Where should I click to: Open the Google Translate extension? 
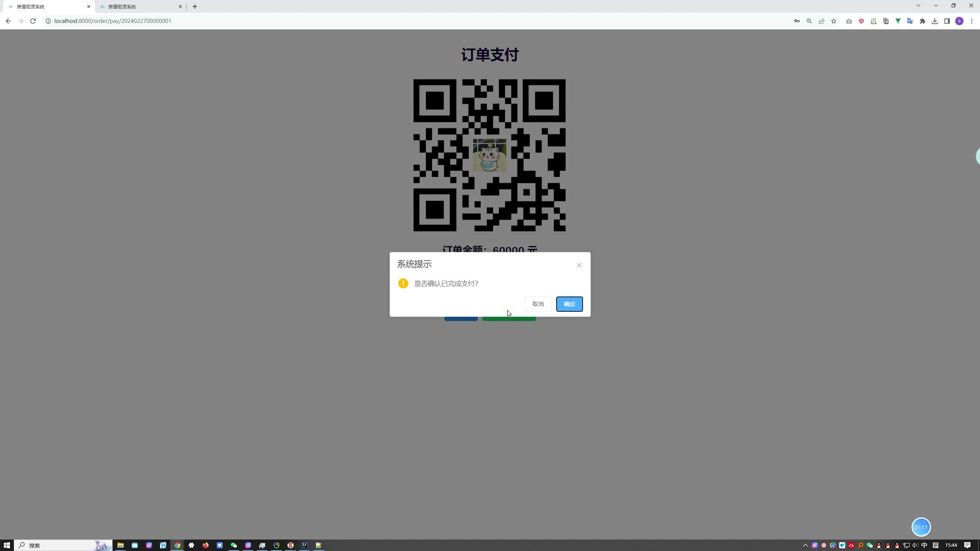(x=910, y=21)
